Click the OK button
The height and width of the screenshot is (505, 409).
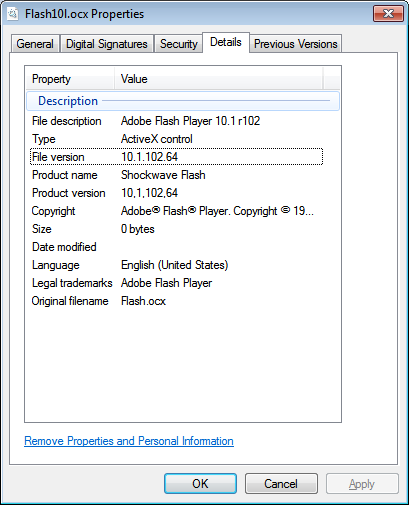coord(200,483)
